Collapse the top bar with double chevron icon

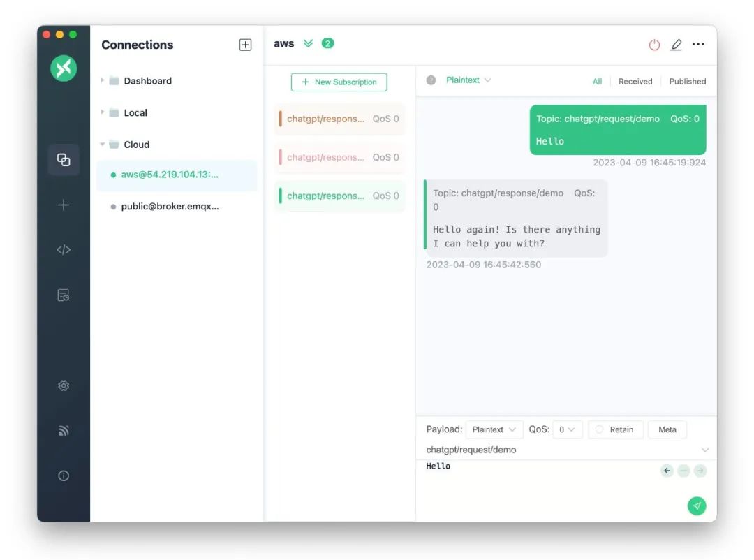[x=309, y=44]
